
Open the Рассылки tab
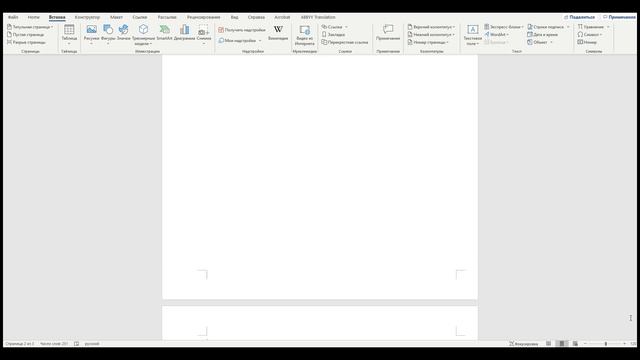click(167, 17)
